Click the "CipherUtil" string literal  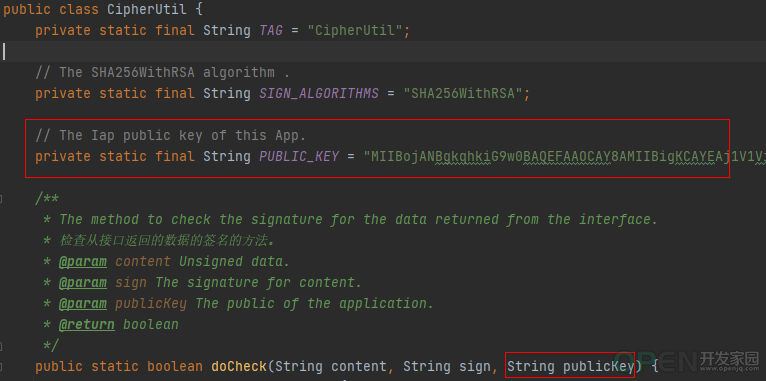pos(355,30)
